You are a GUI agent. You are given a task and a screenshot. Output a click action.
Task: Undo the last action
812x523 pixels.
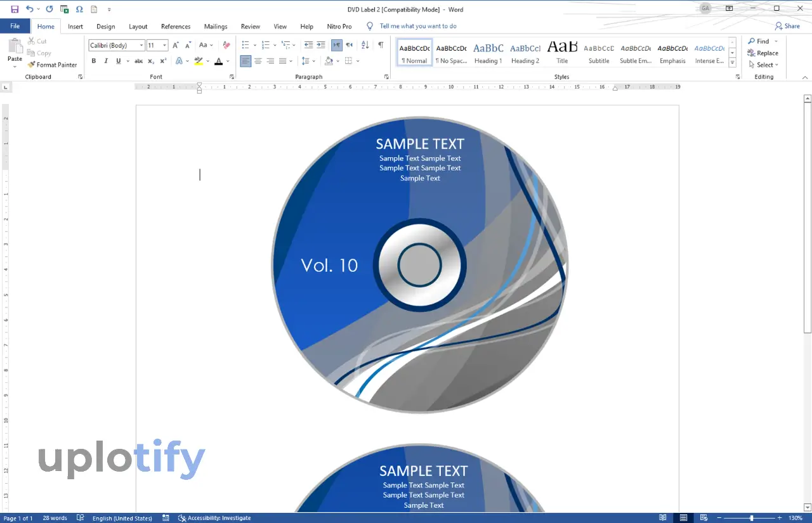[30, 9]
